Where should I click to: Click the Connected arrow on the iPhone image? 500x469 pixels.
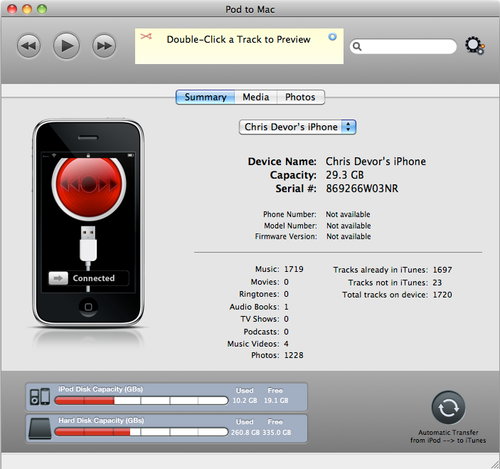point(58,278)
